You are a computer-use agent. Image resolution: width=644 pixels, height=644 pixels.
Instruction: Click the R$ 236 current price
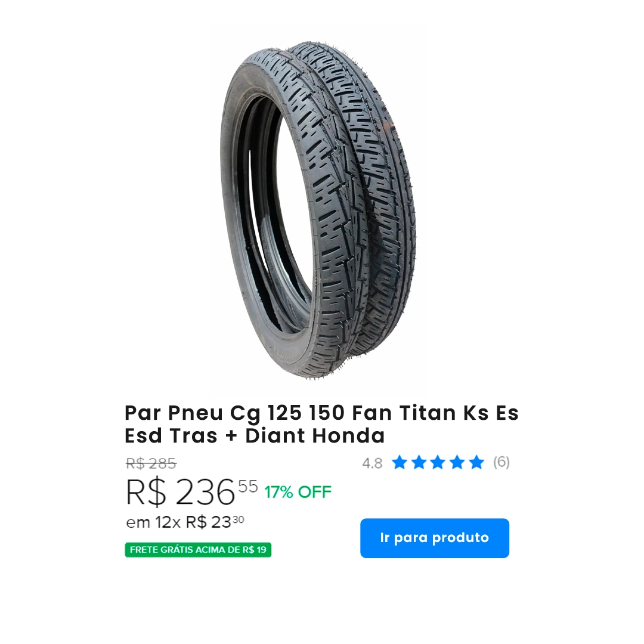point(180,492)
